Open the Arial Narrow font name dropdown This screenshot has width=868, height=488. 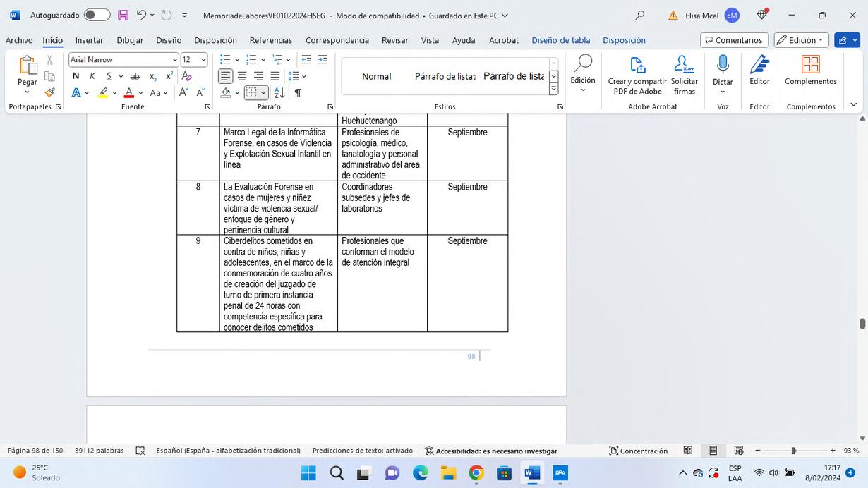coord(174,60)
